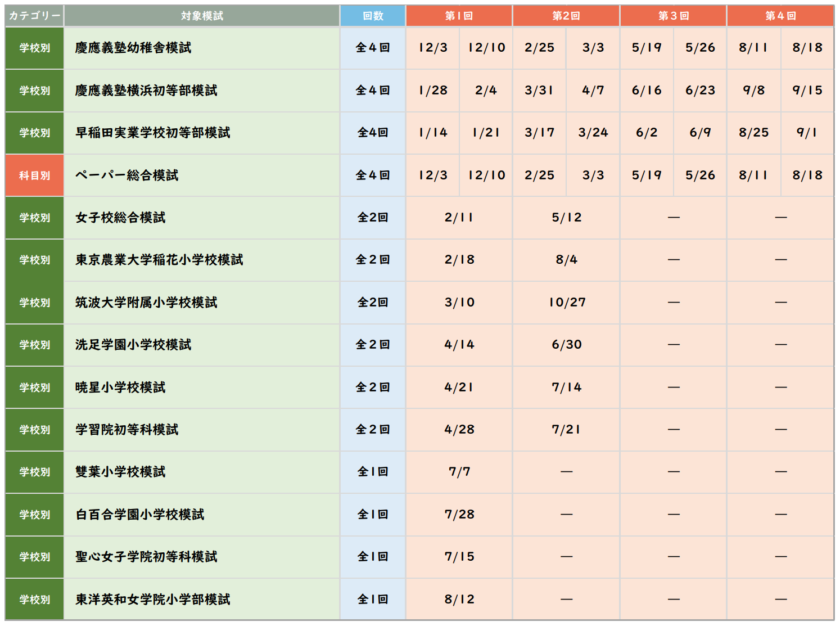Select the 東洋英和女学院小学部模試 cell
840x626 pixels.
click(202, 600)
